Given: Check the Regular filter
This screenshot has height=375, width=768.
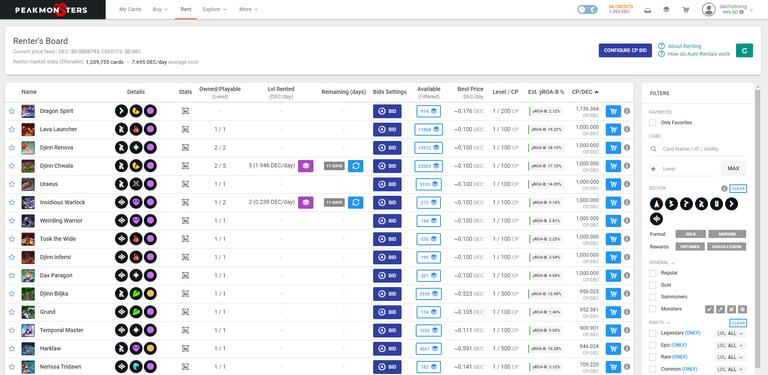Looking at the screenshot, I should point(652,273).
